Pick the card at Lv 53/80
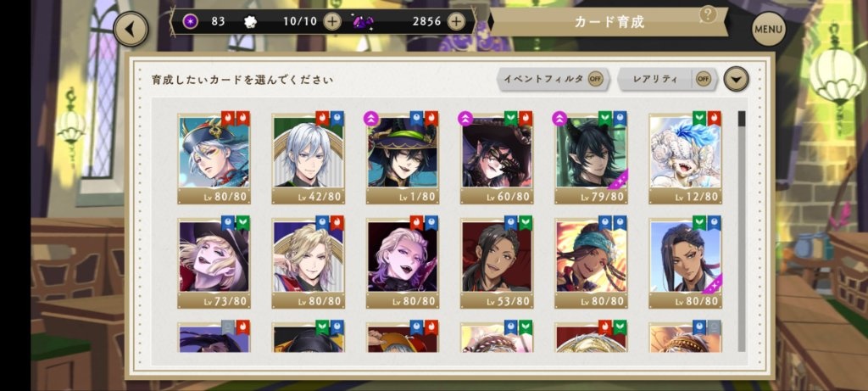The image size is (868, 391). tap(497, 263)
